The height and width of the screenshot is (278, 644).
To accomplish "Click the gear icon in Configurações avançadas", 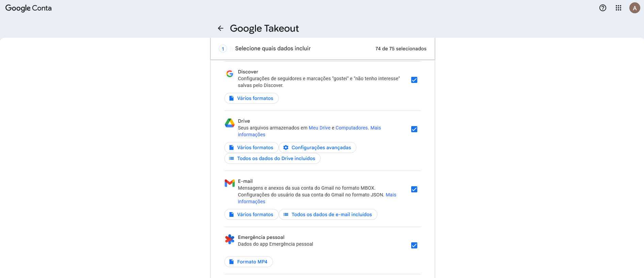I will 286,147.
